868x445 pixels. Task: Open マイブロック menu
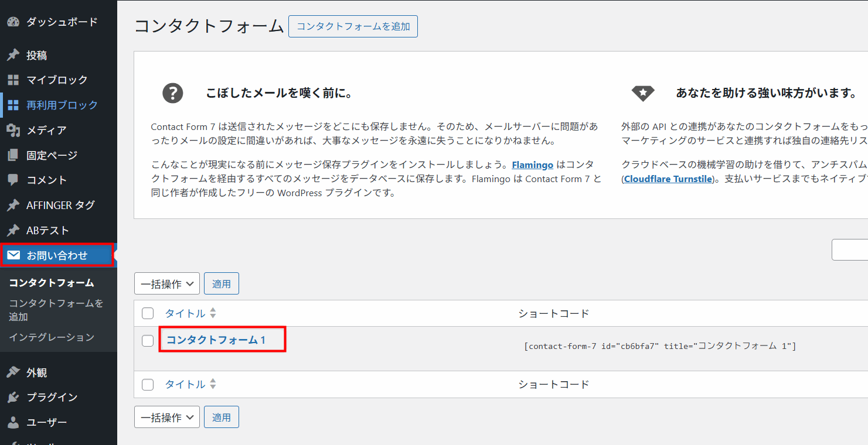tap(59, 80)
